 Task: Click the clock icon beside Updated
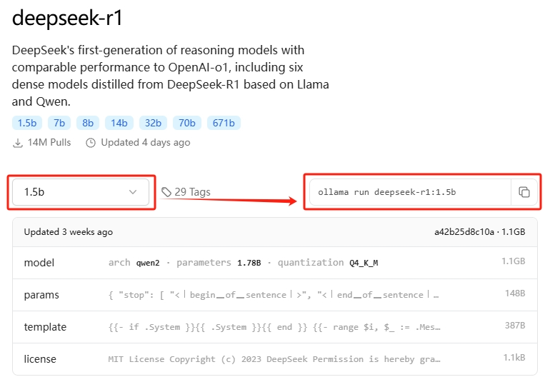click(91, 143)
